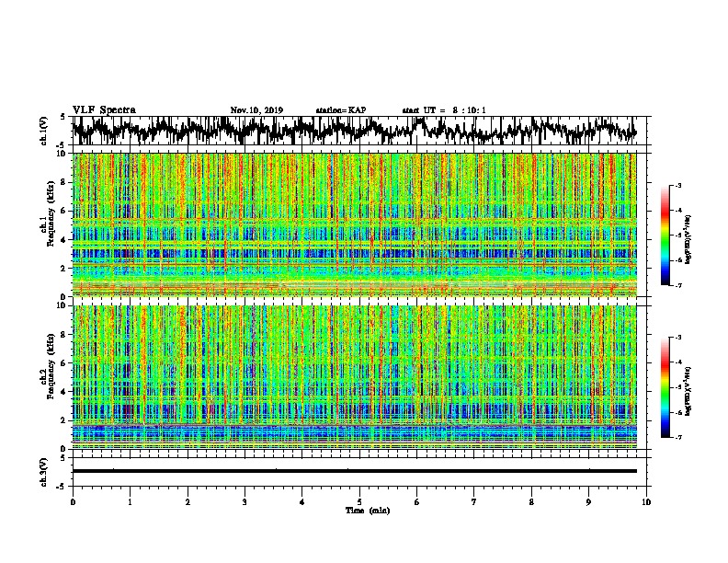Select the date text "Nov.10, 2019"

[256, 110]
